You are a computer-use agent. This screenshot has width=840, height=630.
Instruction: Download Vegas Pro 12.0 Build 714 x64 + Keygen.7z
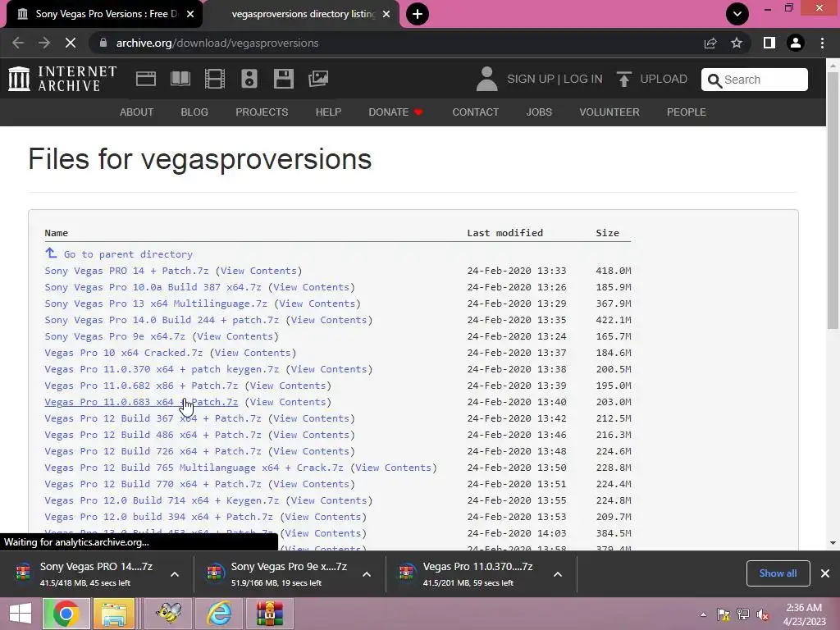coord(162,500)
